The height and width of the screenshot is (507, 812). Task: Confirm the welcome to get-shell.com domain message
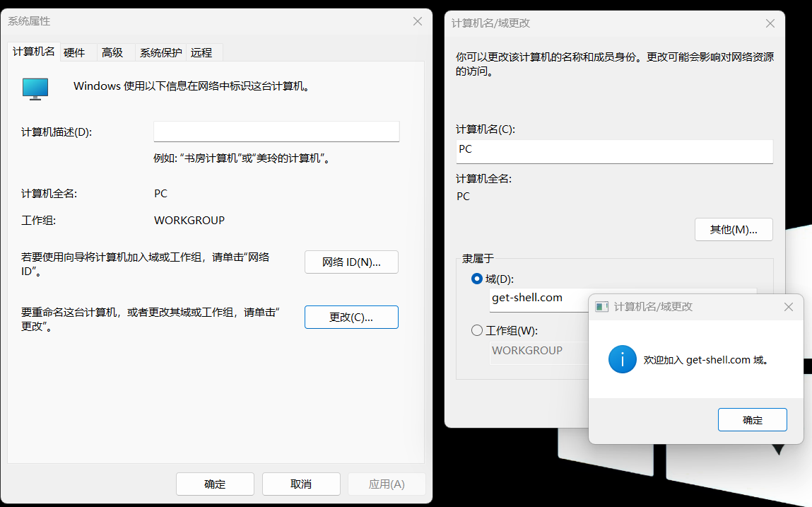click(x=752, y=419)
